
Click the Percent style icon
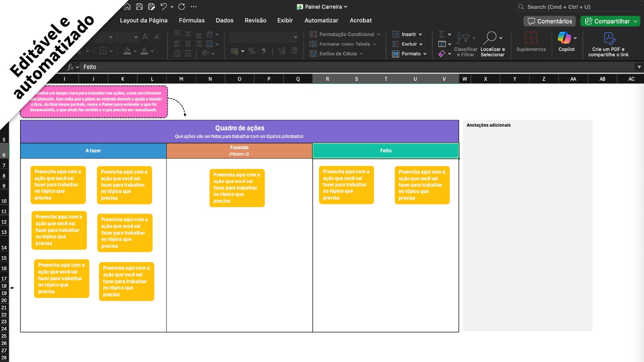(252, 51)
